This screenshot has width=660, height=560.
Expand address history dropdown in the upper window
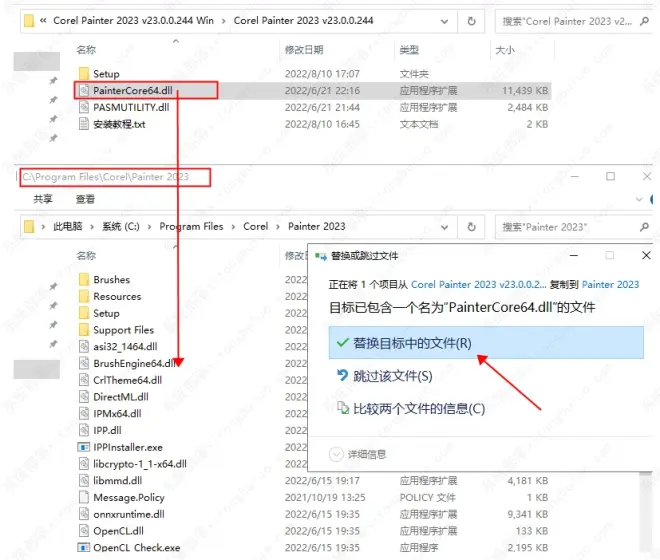444,21
